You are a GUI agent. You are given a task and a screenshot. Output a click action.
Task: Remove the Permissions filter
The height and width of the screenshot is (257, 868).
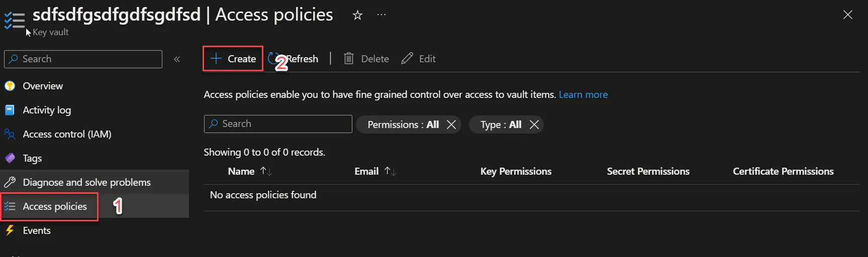451,124
